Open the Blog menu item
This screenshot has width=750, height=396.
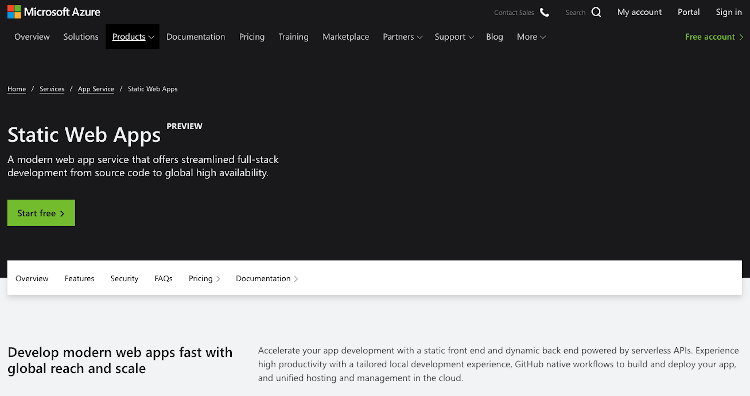click(495, 37)
